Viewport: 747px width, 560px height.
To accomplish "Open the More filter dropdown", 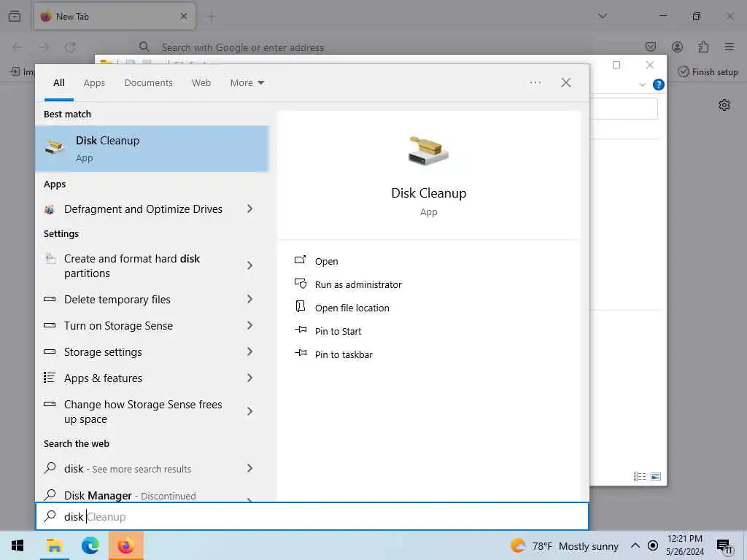I will (247, 83).
